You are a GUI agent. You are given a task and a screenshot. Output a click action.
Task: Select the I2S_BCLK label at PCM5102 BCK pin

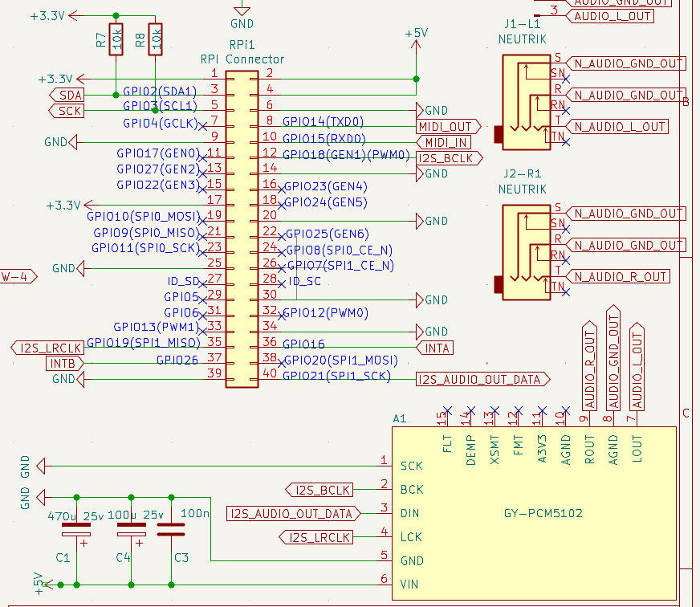[x=321, y=490]
